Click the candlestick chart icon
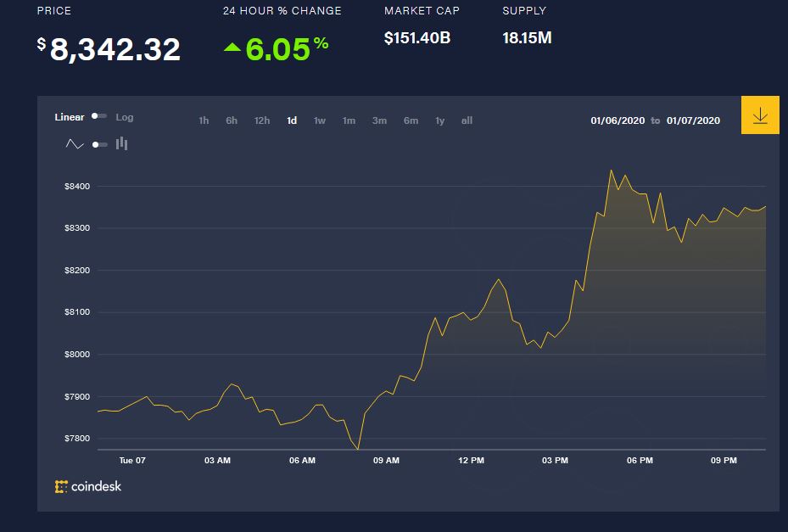The height and width of the screenshot is (532, 788). coord(121,143)
